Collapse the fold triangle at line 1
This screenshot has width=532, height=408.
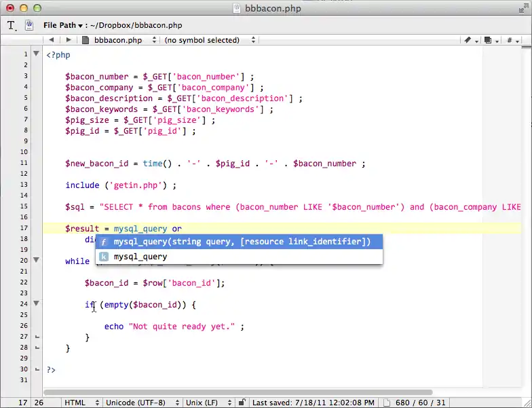click(37, 54)
